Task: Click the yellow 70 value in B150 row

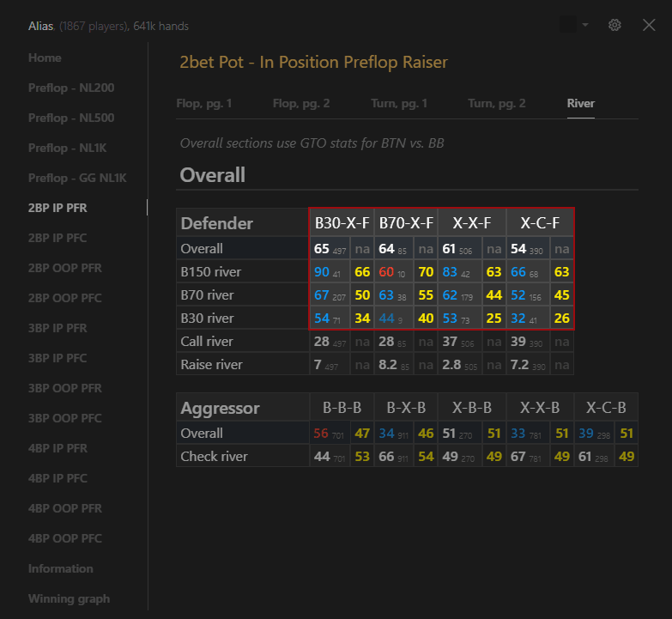Action: (x=426, y=272)
